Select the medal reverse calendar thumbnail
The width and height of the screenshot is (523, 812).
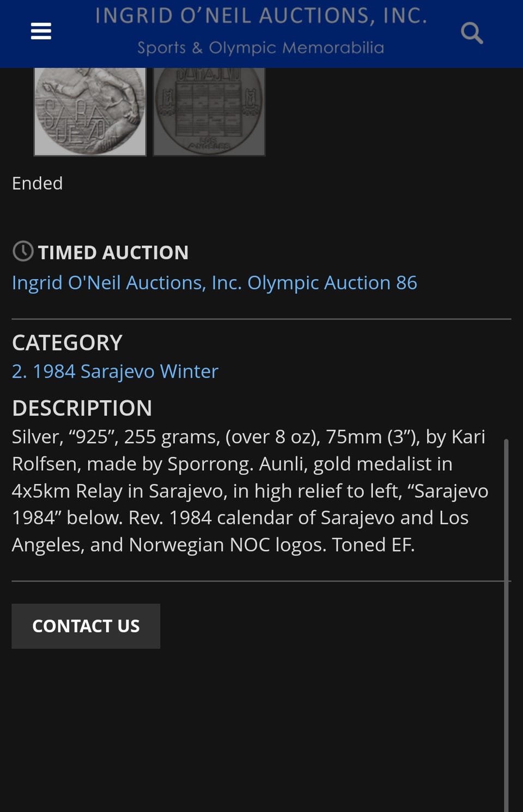[x=209, y=112]
